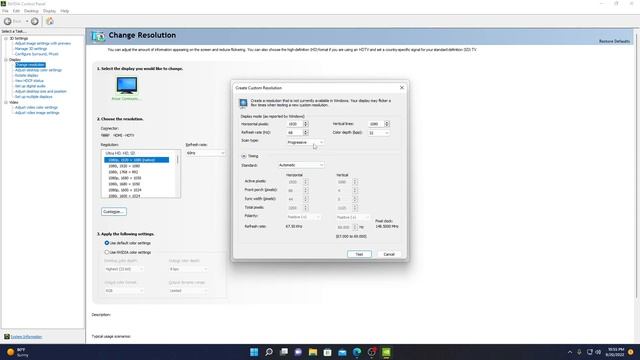Open the File menu
Image resolution: width=640 pixels, height=360 pixels.
point(5,11)
